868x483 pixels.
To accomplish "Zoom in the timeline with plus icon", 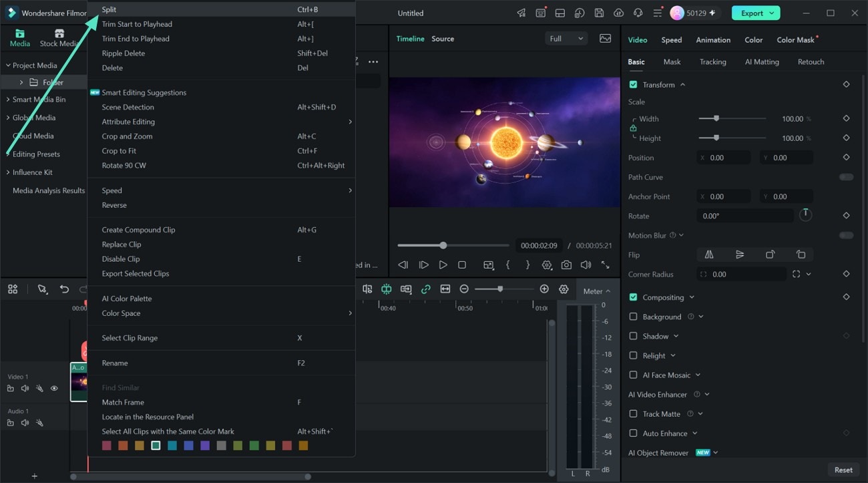I will pos(544,289).
